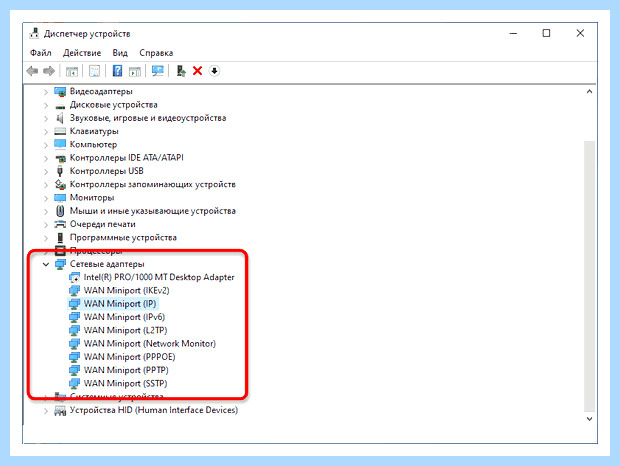620x466 pixels.
Task: Select WAN Miniport (PPTP)
Action: pos(126,370)
